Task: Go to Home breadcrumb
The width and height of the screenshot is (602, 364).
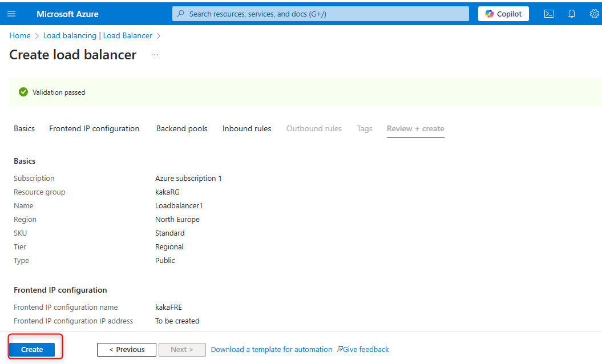Action: coord(20,36)
